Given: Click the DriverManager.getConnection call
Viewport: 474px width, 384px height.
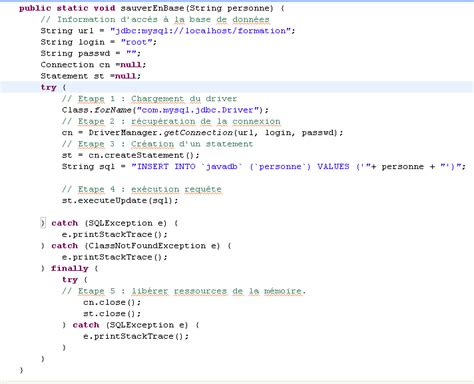Looking at the screenshot, I should pyautogui.click(x=215, y=133).
